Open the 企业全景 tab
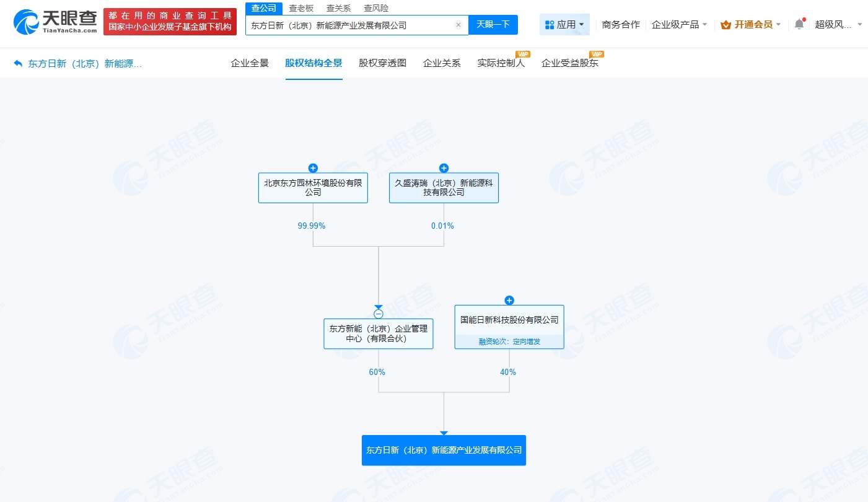The height and width of the screenshot is (502, 868). click(250, 63)
